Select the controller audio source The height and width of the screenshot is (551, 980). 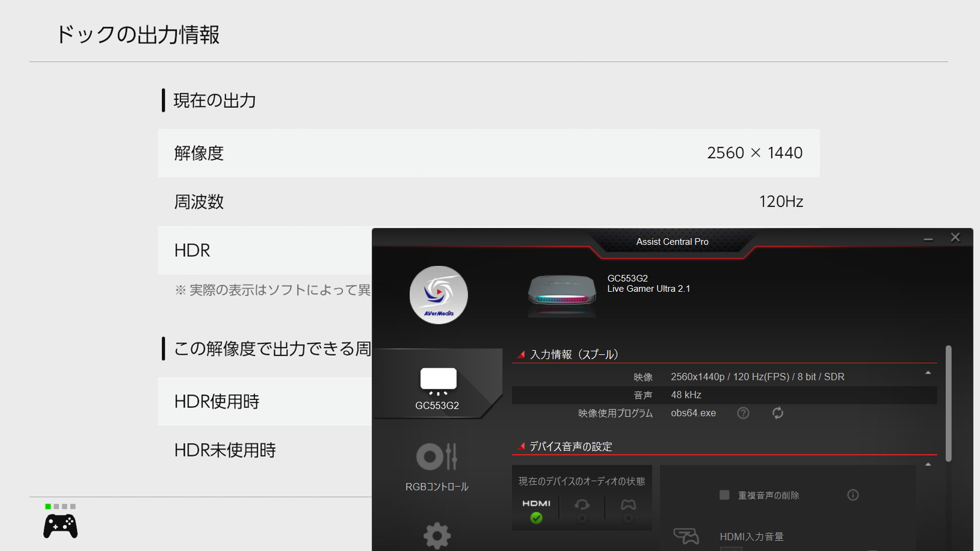[628, 510]
